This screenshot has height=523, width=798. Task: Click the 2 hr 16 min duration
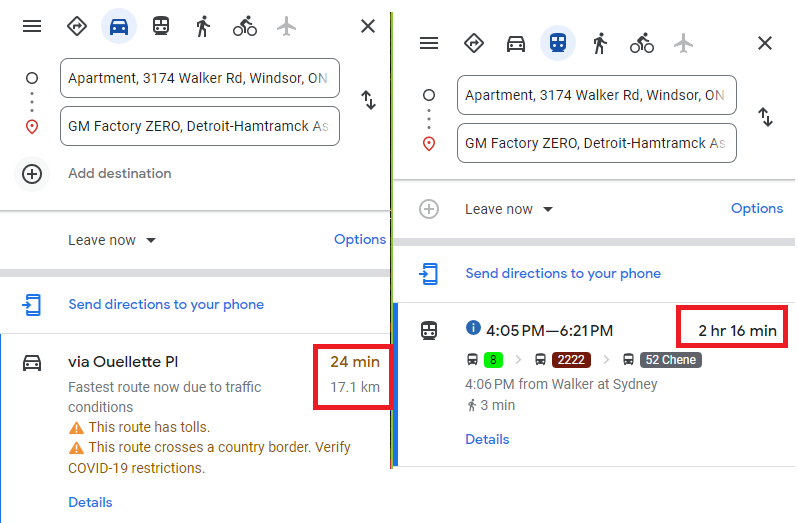click(737, 331)
